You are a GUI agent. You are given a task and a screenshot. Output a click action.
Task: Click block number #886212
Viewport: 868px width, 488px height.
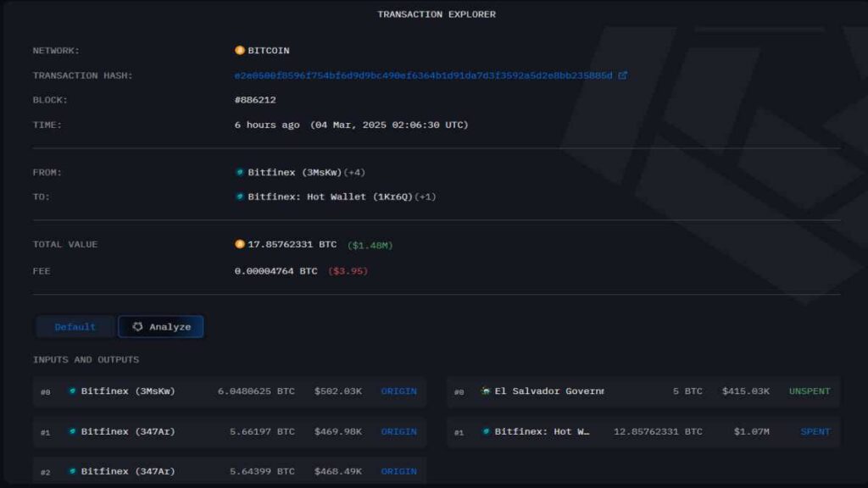[x=255, y=100]
